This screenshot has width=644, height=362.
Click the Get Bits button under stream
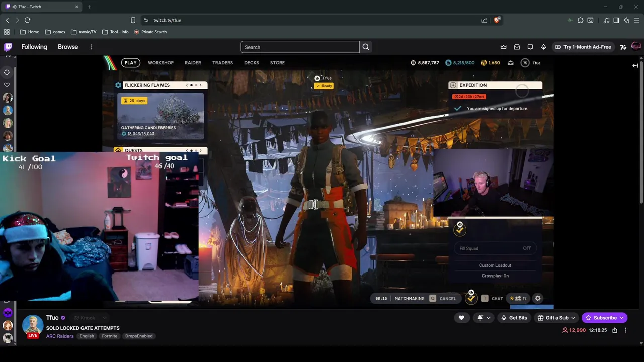(514, 318)
